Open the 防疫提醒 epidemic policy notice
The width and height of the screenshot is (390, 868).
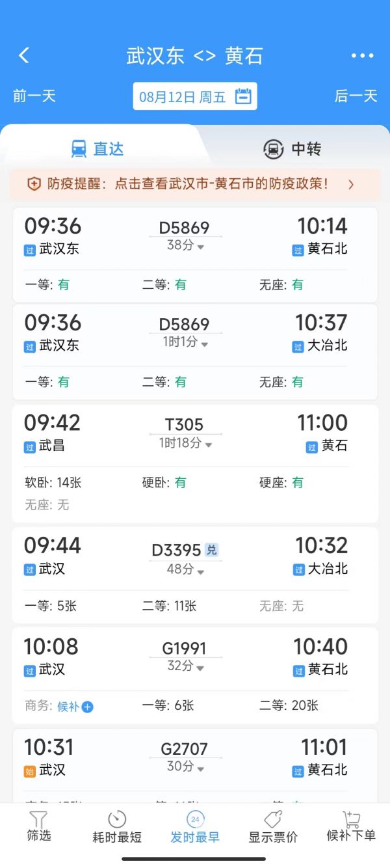tap(195, 184)
